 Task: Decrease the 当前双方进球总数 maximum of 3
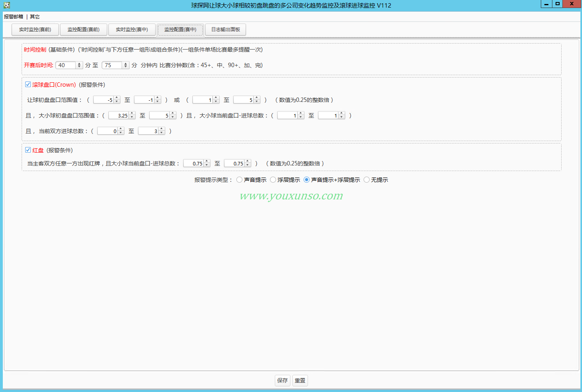click(x=162, y=133)
